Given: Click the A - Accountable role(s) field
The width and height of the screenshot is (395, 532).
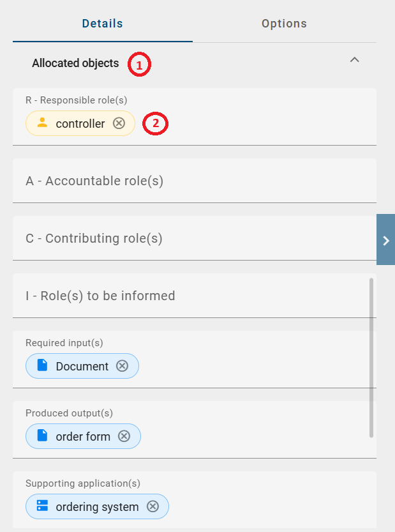Looking at the screenshot, I should coord(96,181).
